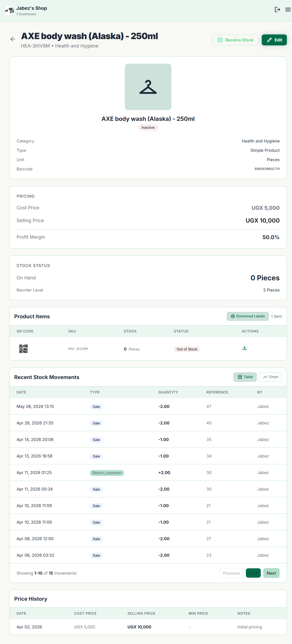The image size is (292, 644).
Task: Click the 0 Pieces on hand value
Action: click(x=265, y=278)
